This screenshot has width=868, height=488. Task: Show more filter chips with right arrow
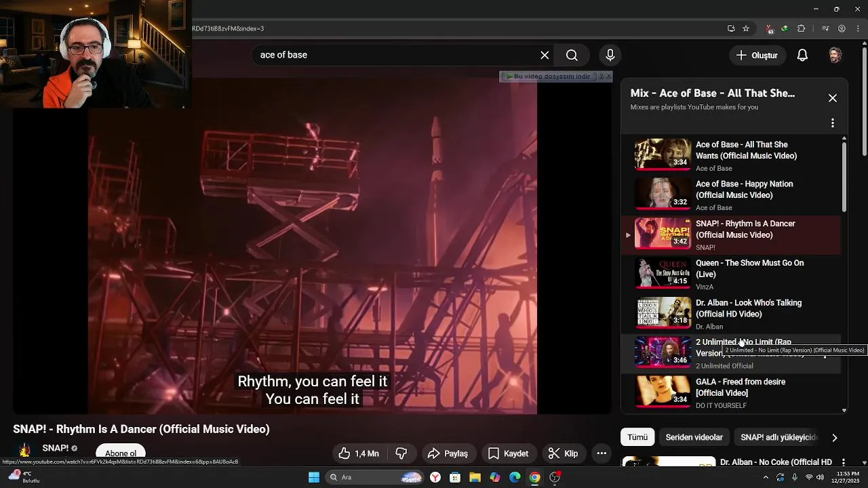[x=834, y=438]
